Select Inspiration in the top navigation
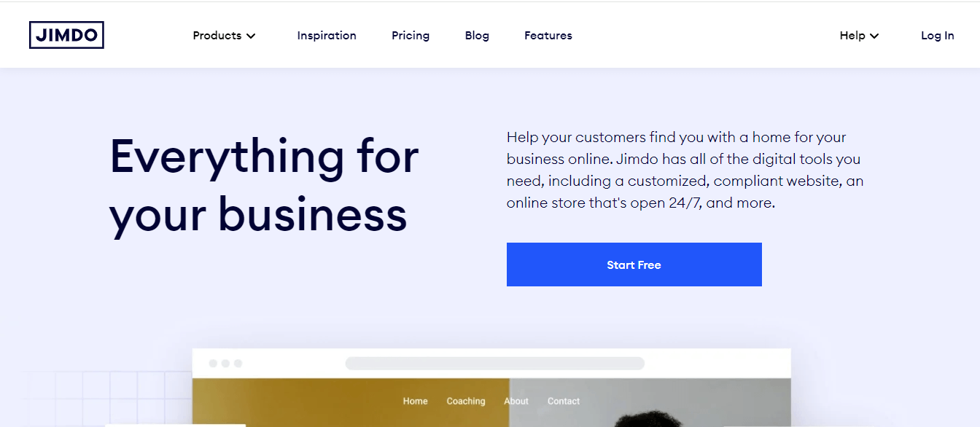The height and width of the screenshot is (427, 980). click(x=327, y=35)
